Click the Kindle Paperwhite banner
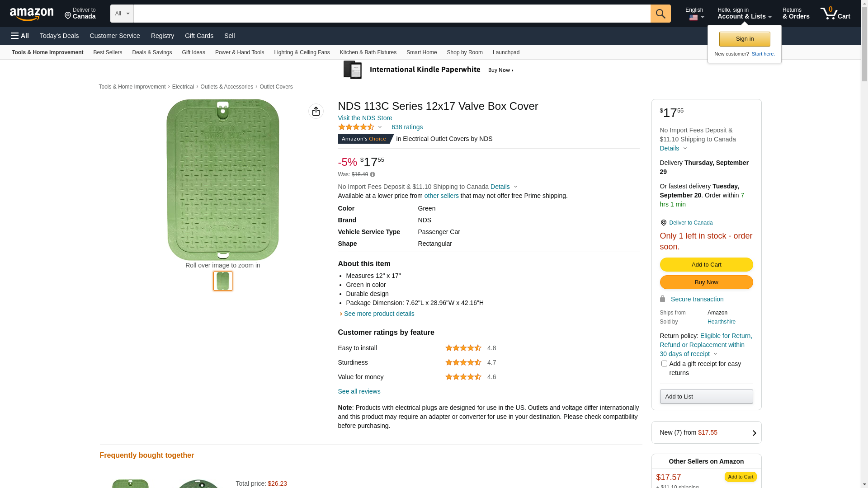This screenshot has width=868, height=488. (x=428, y=70)
